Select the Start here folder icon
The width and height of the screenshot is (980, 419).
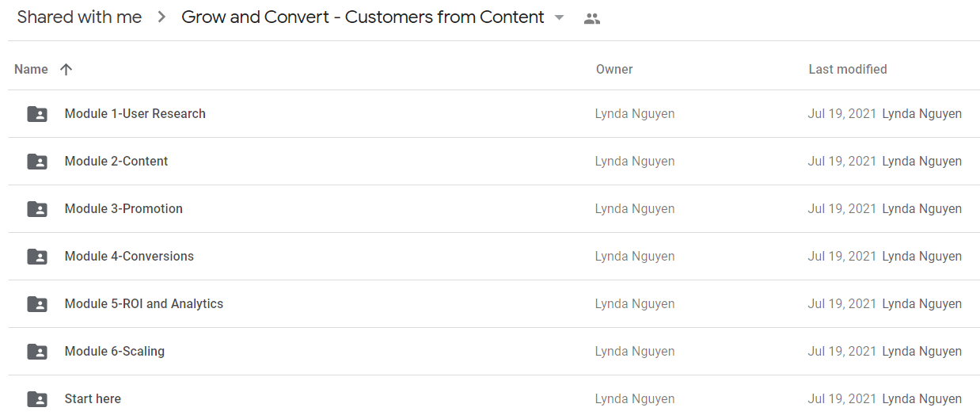click(x=37, y=399)
